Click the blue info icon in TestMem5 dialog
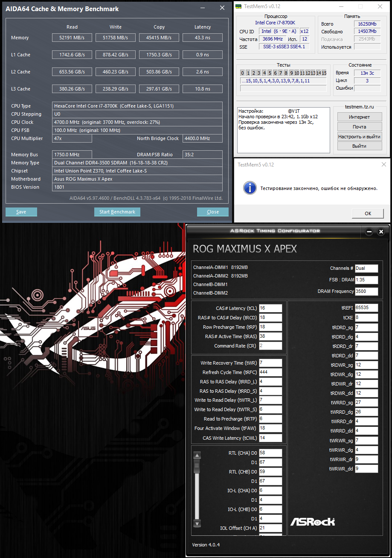This screenshot has height=558, width=392. tap(250, 187)
